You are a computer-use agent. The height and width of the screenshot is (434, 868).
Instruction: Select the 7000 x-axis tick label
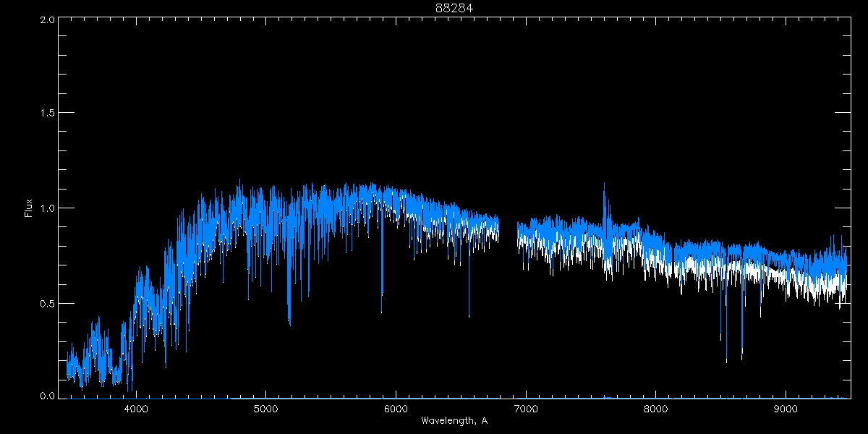[526, 409]
